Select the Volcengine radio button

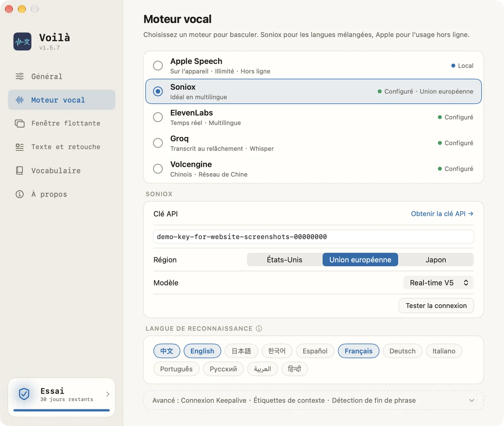coord(158,169)
